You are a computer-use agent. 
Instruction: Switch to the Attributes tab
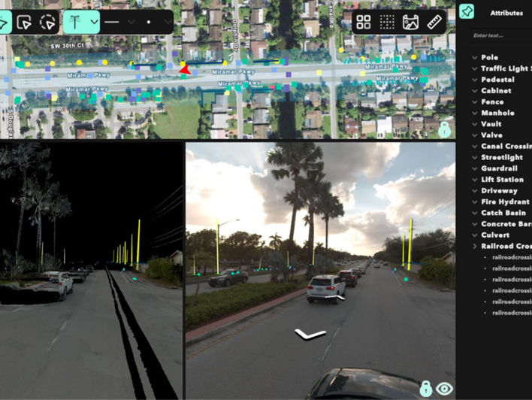click(x=506, y=13)
